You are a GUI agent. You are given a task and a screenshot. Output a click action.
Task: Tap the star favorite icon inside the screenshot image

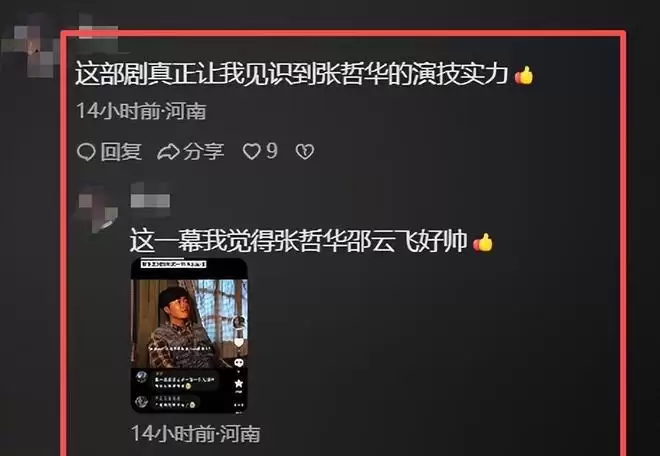[239, 383]
